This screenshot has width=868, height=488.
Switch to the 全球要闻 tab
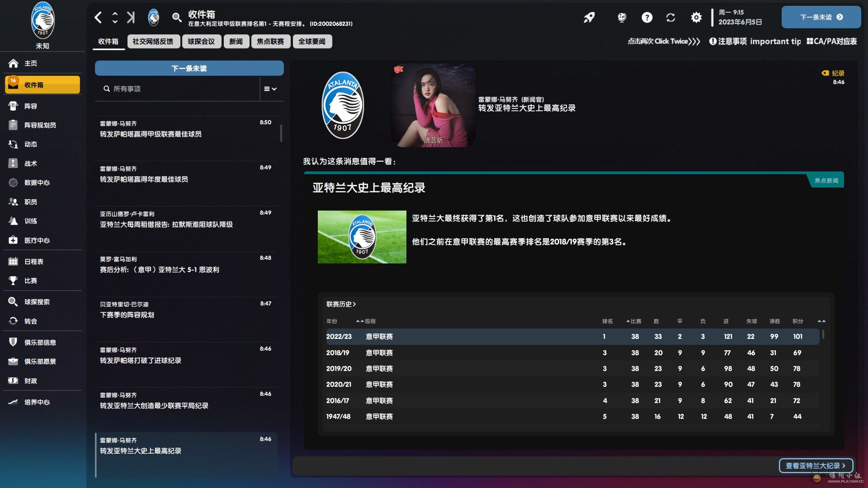coord(312,42)
